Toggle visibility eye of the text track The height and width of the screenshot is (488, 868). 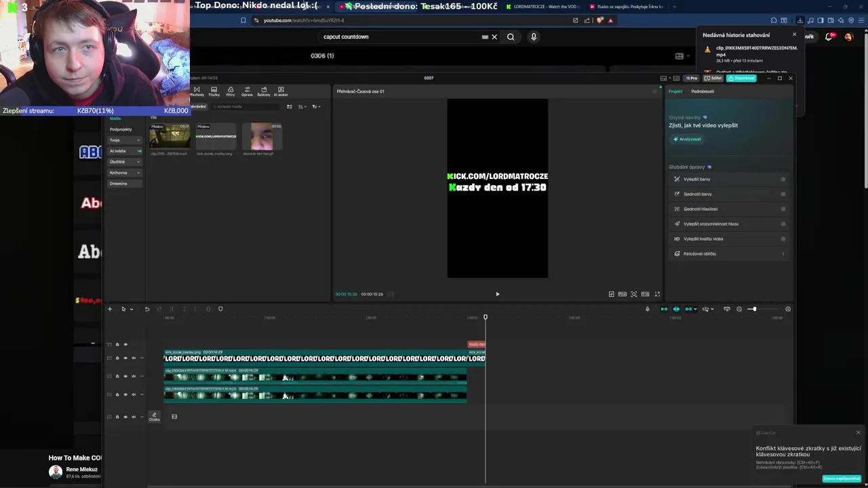tap(125, 344)
